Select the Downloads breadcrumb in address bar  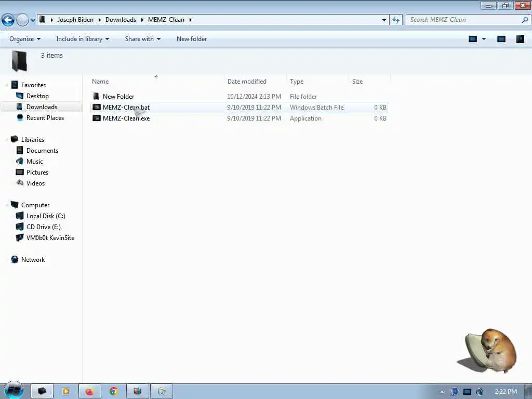pos(121,20)
